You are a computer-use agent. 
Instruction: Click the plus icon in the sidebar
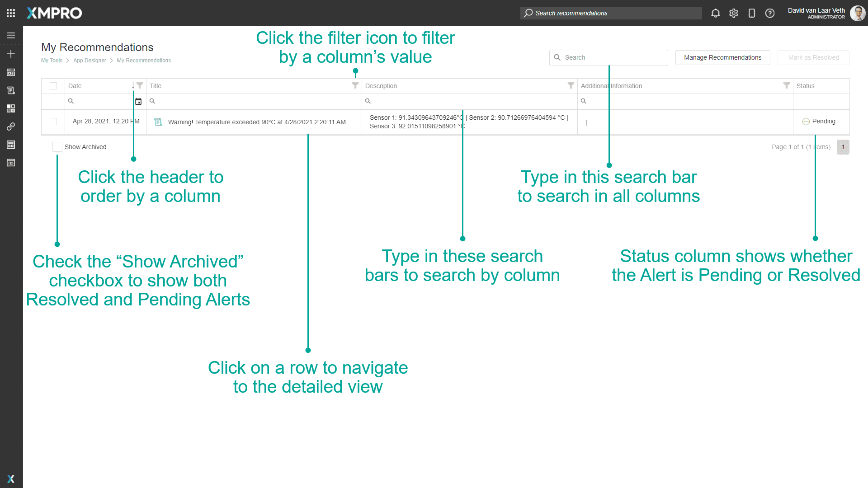pos(11,53)
